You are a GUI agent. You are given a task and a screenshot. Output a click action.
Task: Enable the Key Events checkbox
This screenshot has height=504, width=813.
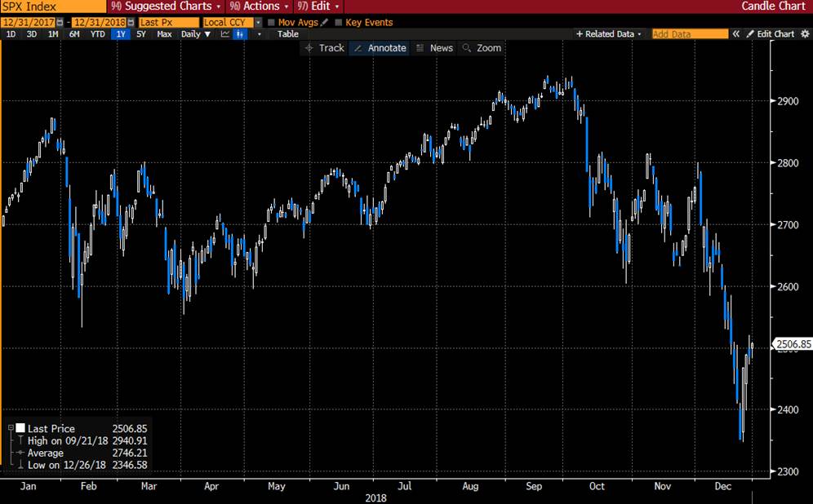(339, 23)
